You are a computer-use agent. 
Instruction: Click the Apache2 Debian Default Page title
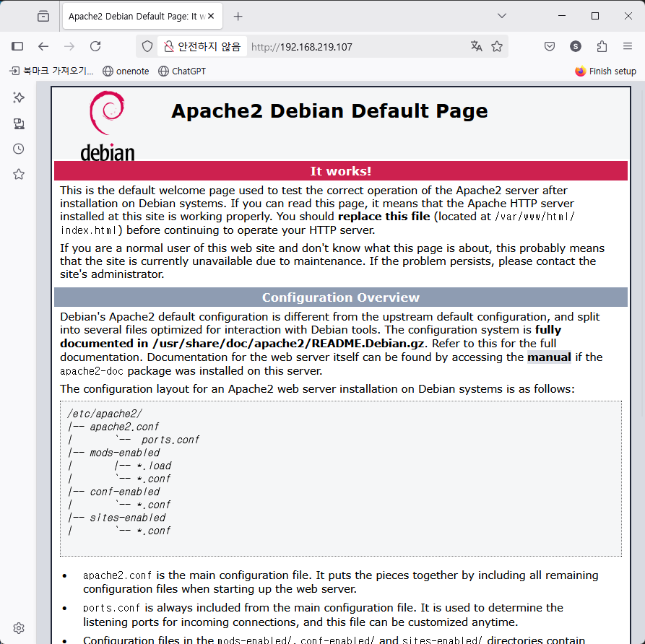tap(329, 111)
